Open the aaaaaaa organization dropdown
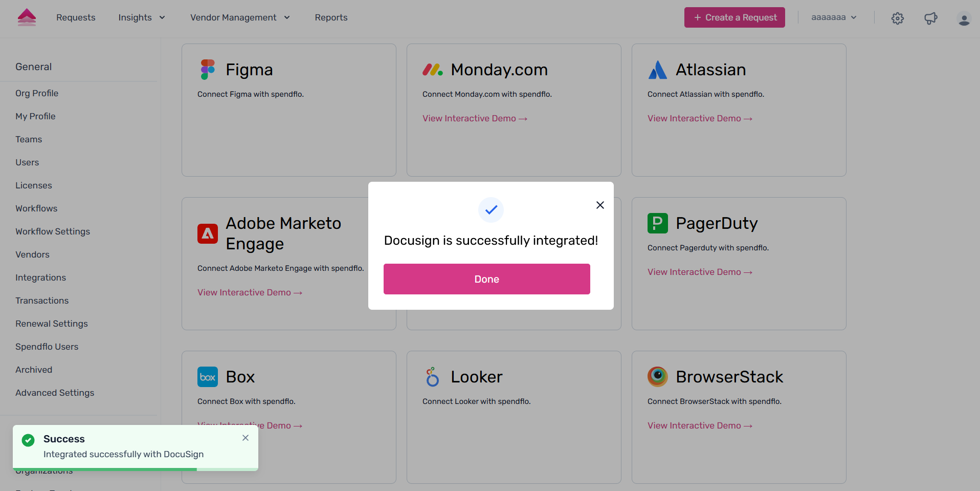 pyautogui.click(x=834, y=17)
